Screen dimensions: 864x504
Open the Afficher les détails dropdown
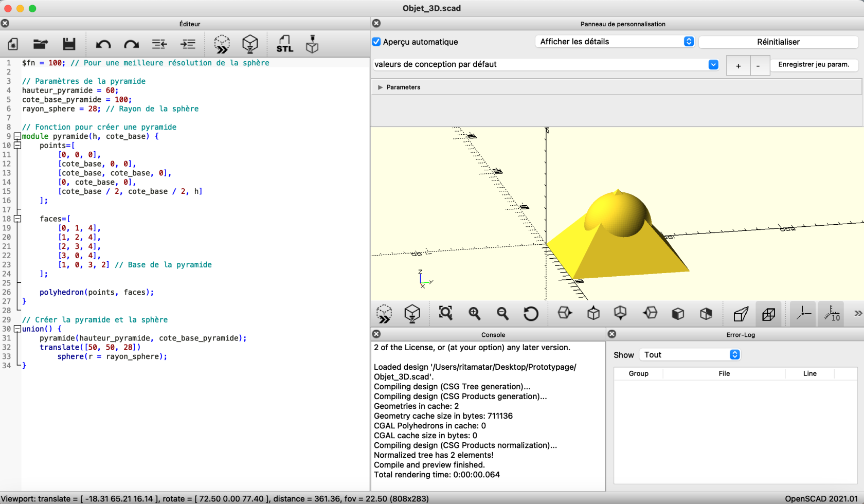pos(615,42)
